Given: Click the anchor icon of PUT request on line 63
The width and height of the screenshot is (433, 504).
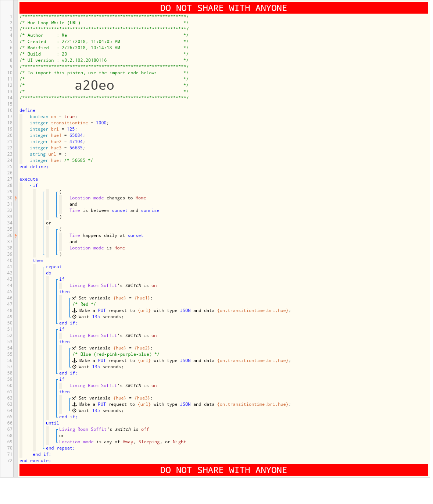Looking at the screenshot, I should 75,404.
